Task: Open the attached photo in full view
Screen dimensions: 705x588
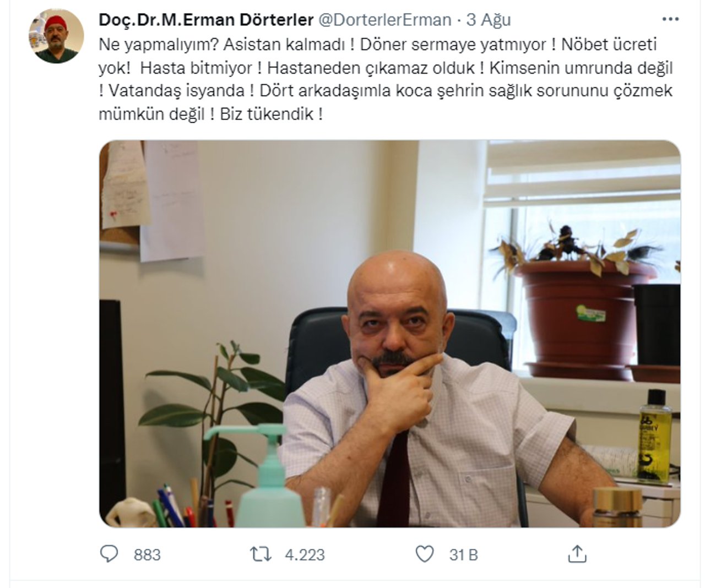Action: click(390, 334)
